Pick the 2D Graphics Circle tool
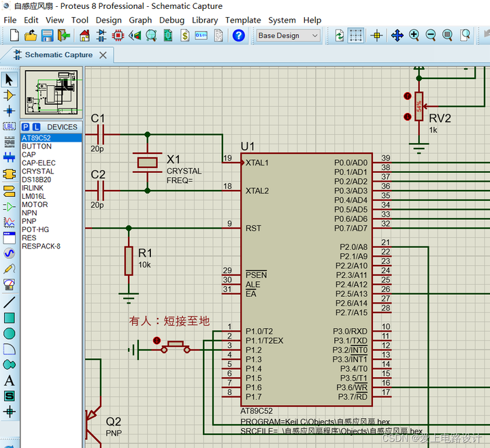 (x=10, y=333)
